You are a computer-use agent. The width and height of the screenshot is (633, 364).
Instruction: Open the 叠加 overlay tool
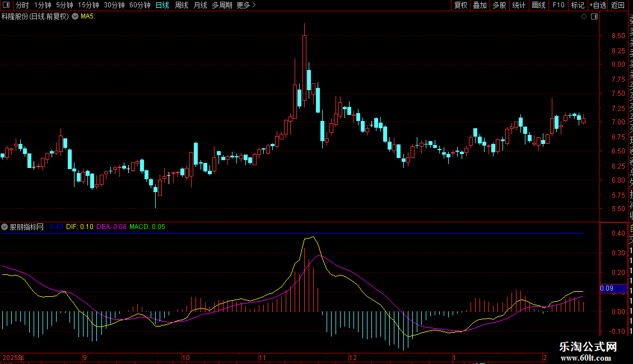(480, 6)
